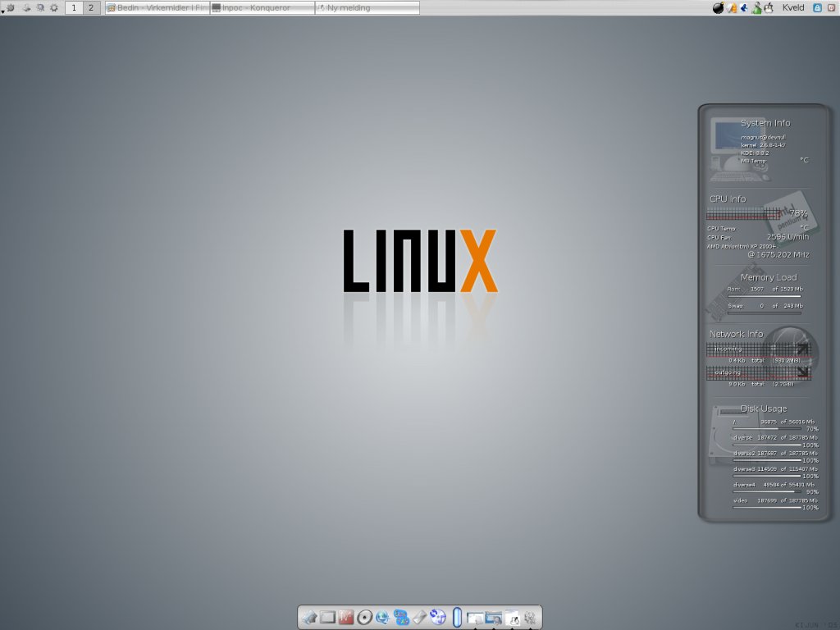Click the video partition usage bar
Image resolution: width=840 pixels, height=630 pixels.
click(767, 507)
